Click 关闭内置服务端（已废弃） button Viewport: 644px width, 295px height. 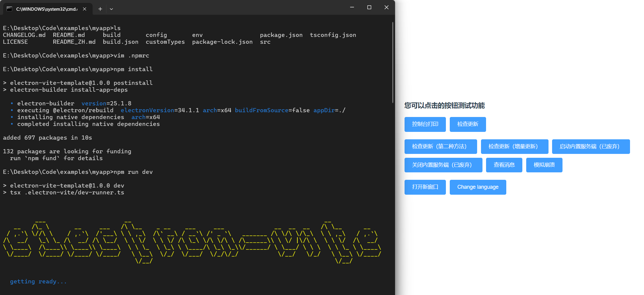point(443,165)
